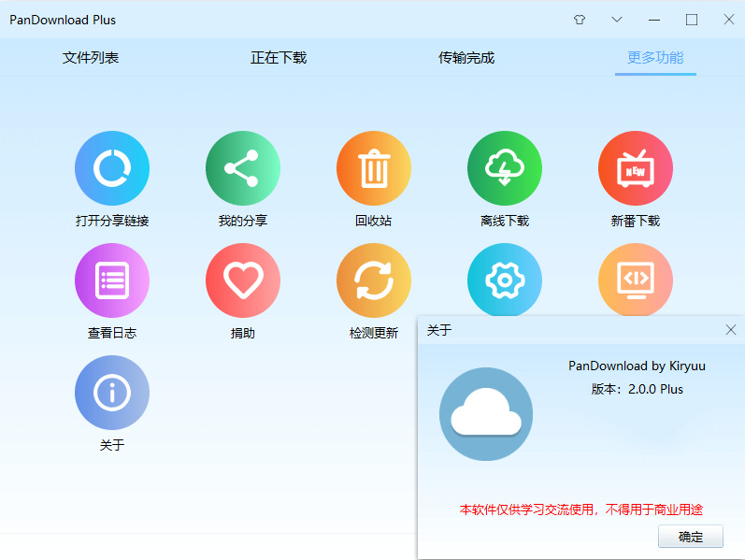745x560 pixels.
Task: Close the 关于 dialog
Action: [731, 330]
